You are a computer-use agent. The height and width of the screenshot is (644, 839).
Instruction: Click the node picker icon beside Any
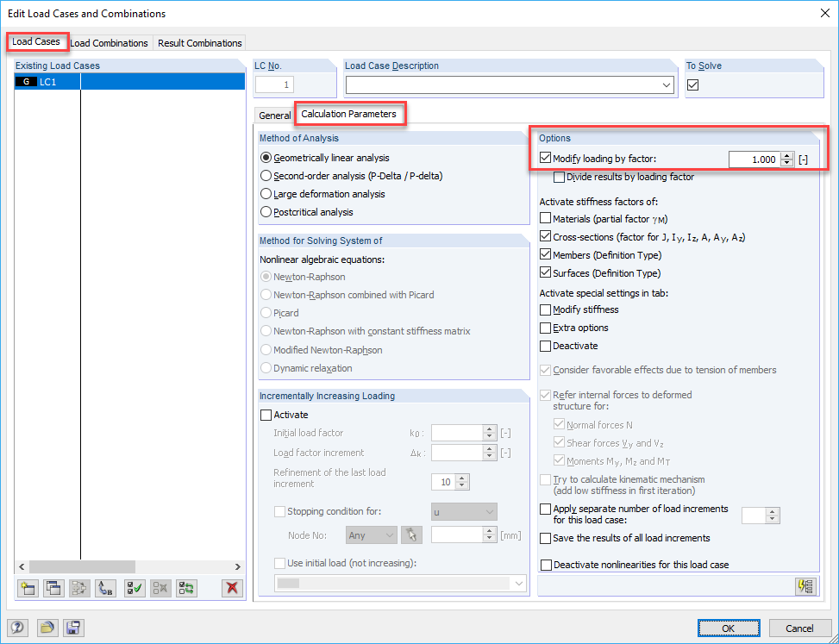(x=411, y=535)
